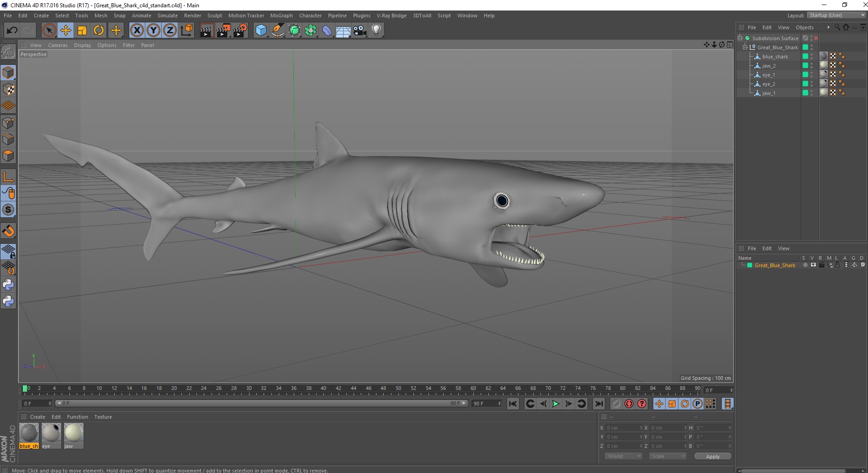868x473 pixels.
Task: Open the Array modeling objects icon
Action: coord(311,31)
